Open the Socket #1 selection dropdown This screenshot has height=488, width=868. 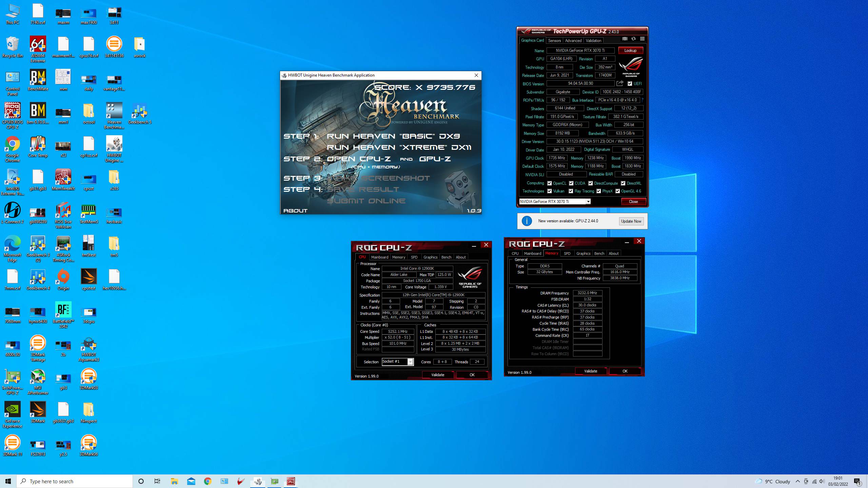(x=398, y=362)
